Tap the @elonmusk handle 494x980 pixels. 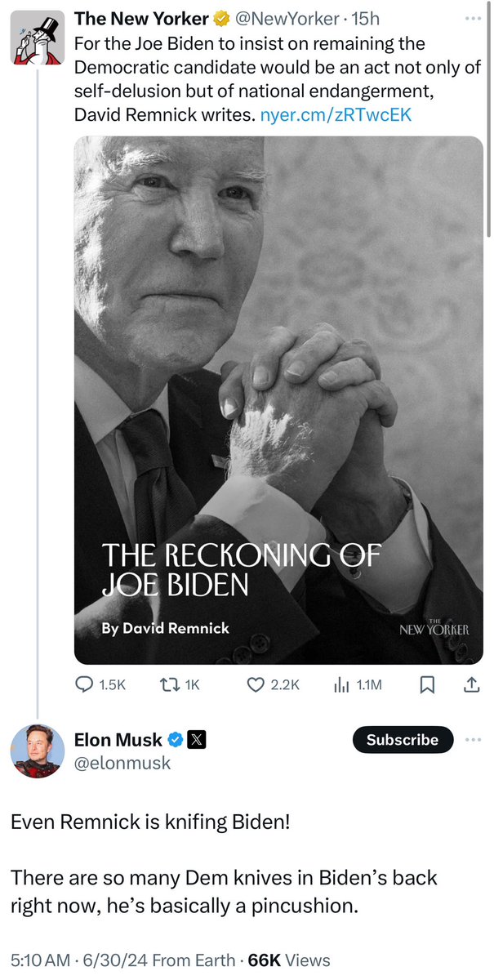click(x=122, y=762)
